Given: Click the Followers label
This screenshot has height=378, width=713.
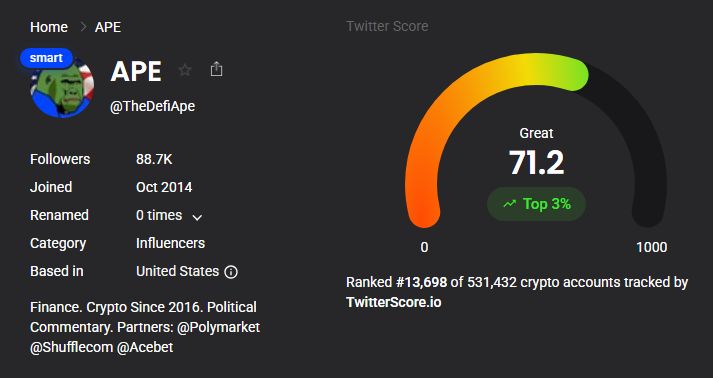Looking at the screenshot, I should click(60, 159).
